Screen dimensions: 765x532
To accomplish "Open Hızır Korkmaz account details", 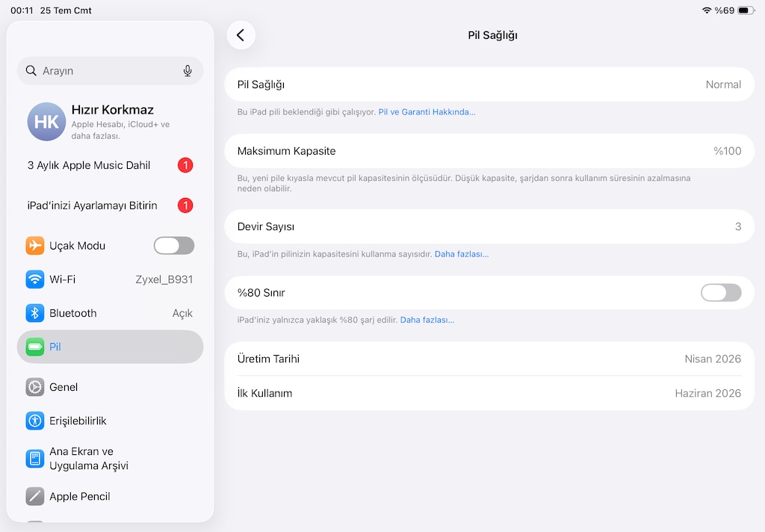I will (x=111, y=122).
